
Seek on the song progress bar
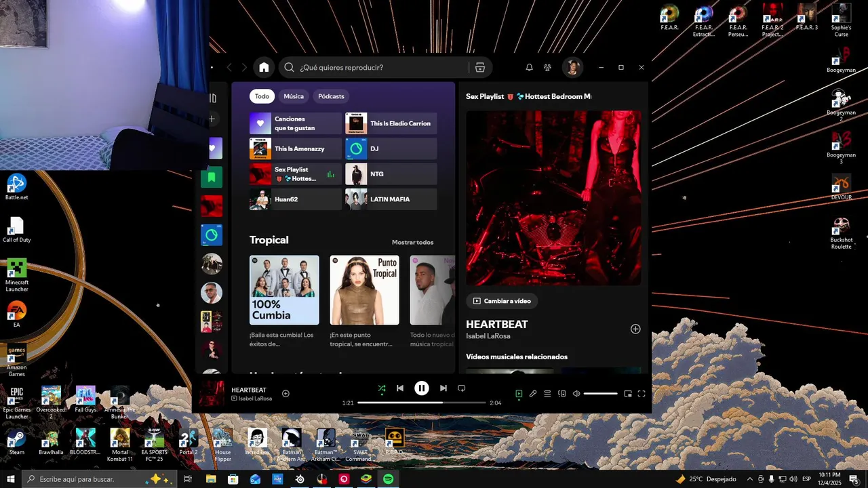(422, 403)
